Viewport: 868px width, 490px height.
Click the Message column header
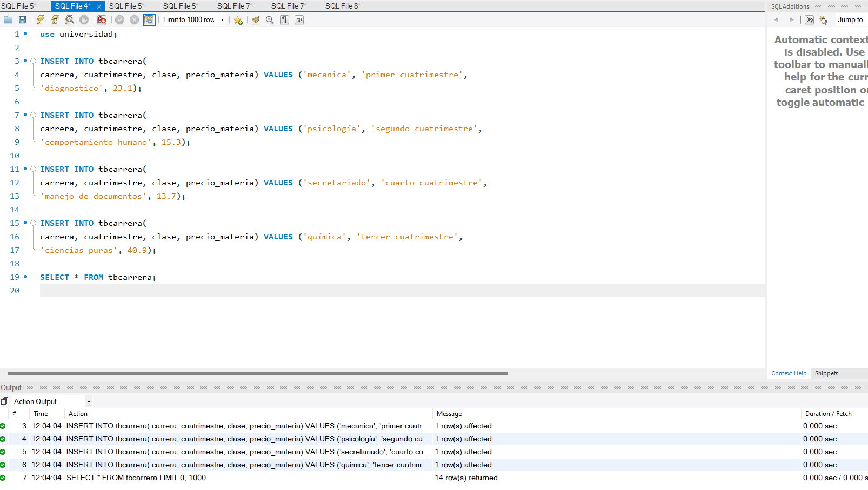point(449,414)
